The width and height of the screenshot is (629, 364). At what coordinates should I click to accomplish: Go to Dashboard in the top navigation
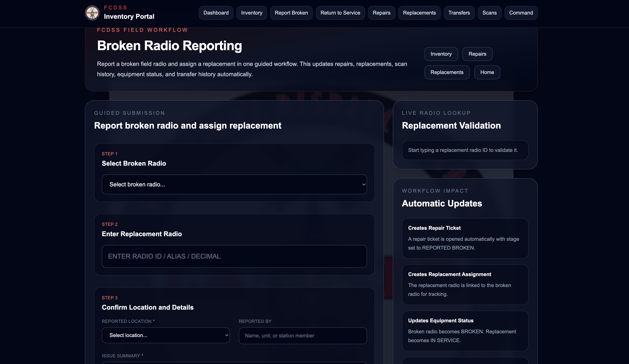tap(216, 13)
